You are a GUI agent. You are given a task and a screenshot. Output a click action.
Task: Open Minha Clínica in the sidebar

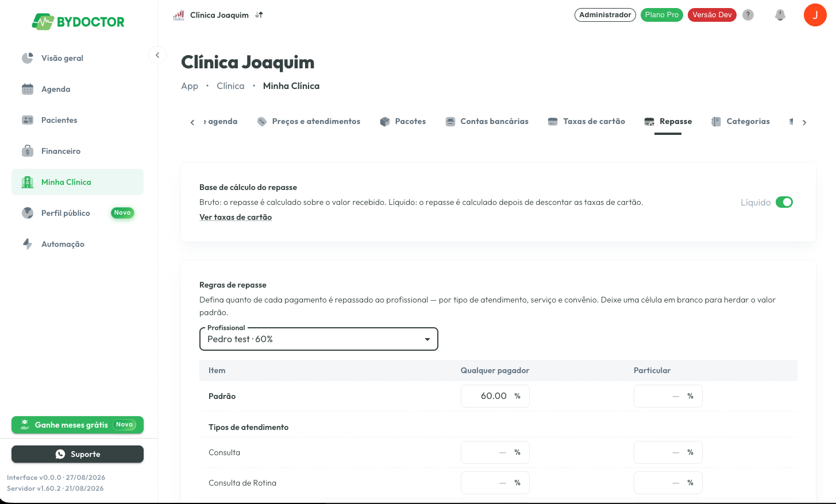click(78, 182)
